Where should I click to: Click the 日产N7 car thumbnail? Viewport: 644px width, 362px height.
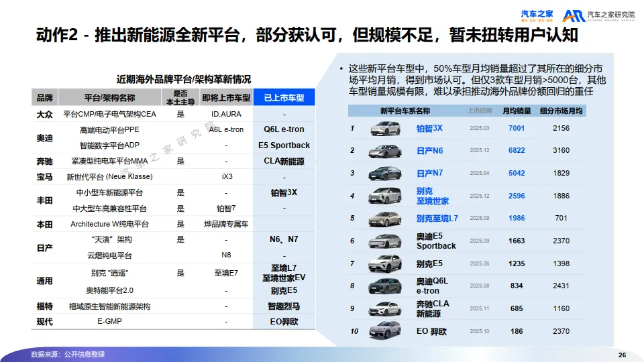point(385,173)
